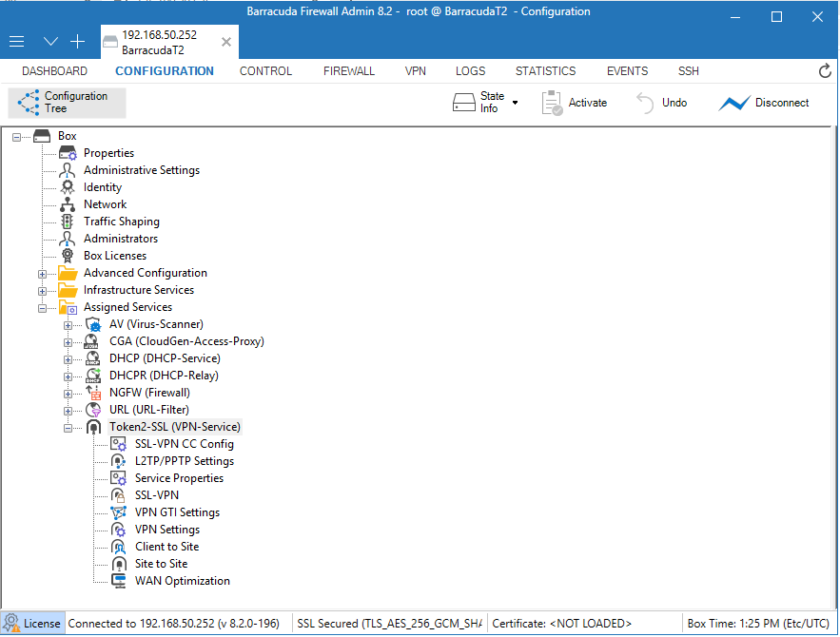840x637 pixels.
Task: Click the Traffic Shaping traffic-light icon
Action: (68, 222)
